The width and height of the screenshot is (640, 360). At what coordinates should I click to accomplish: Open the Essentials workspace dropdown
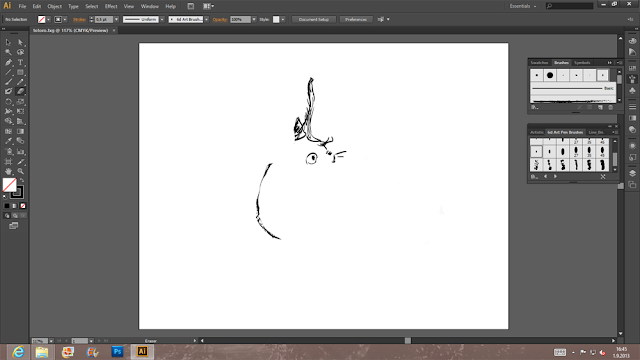(x=523, y=6)
